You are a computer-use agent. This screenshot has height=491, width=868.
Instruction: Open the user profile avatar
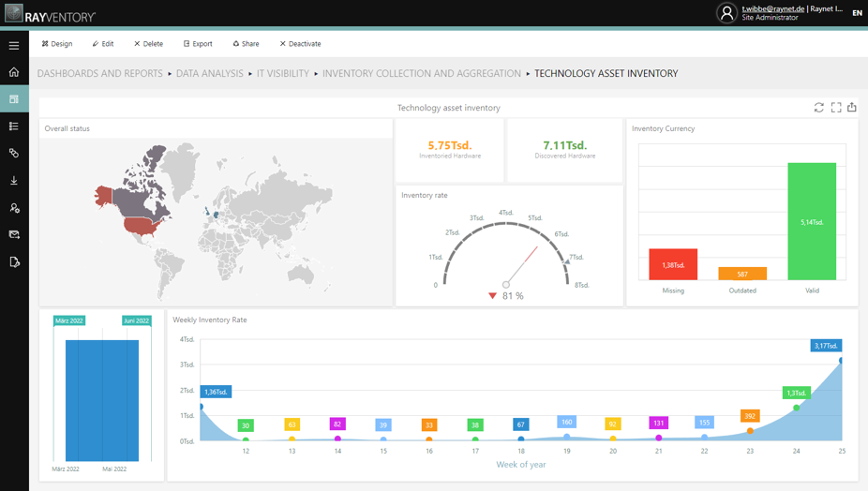(x=726, y=13)
